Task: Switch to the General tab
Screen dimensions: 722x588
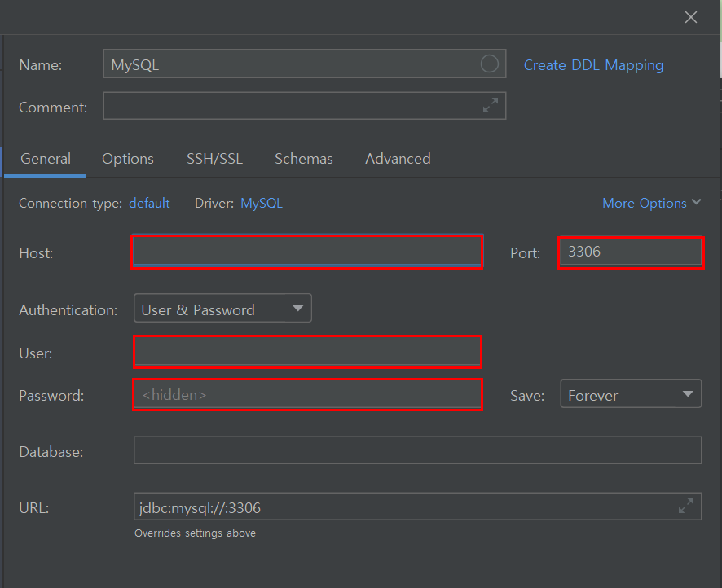Action: click(46, 159)
